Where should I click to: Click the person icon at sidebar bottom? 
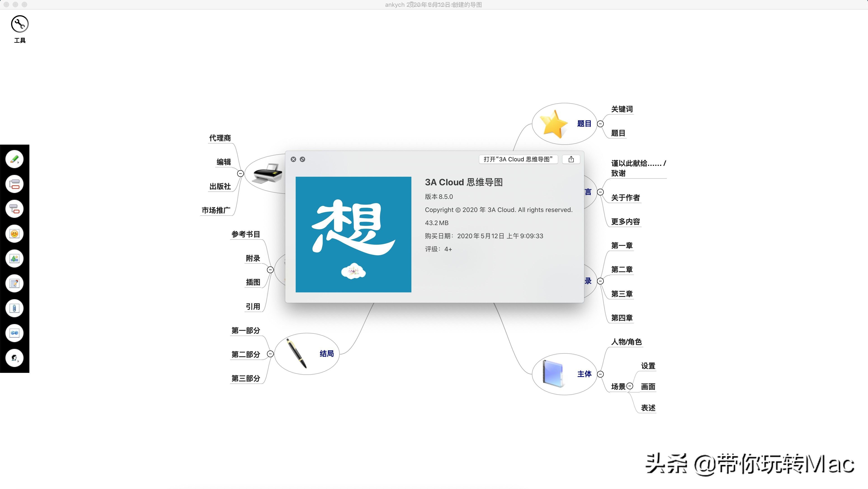click(14, 358)
